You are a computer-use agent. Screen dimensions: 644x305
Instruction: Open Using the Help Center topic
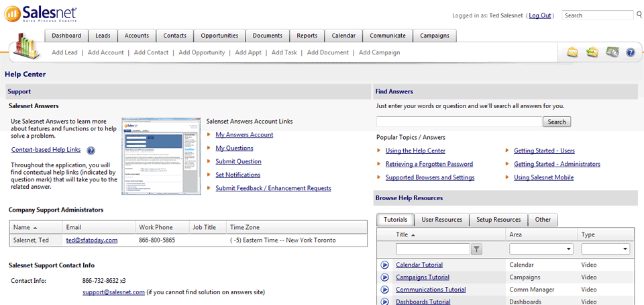(x=416, y=151)
